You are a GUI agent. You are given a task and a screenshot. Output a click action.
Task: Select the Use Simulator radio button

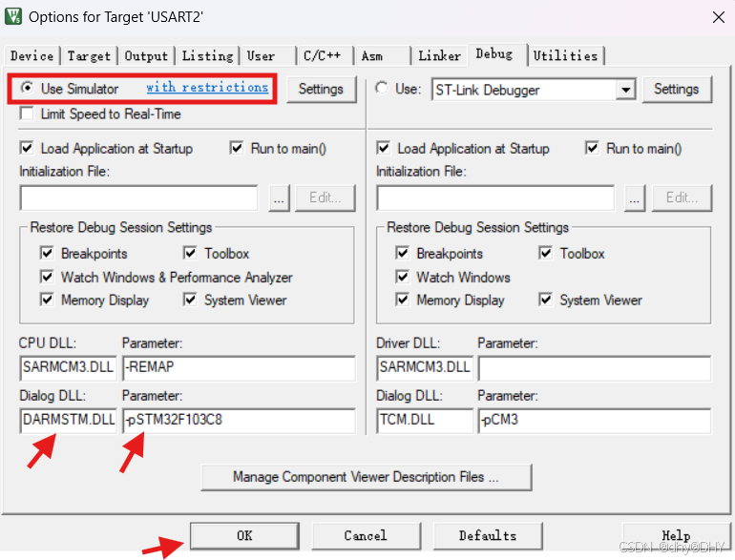click(27, 88)
